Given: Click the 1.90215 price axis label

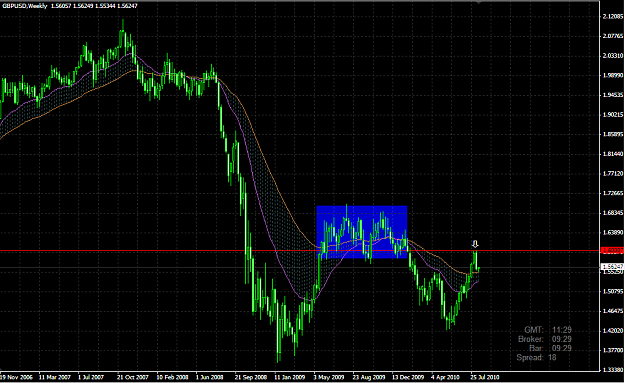Looking at the screenshot, I should click(613, 115).
